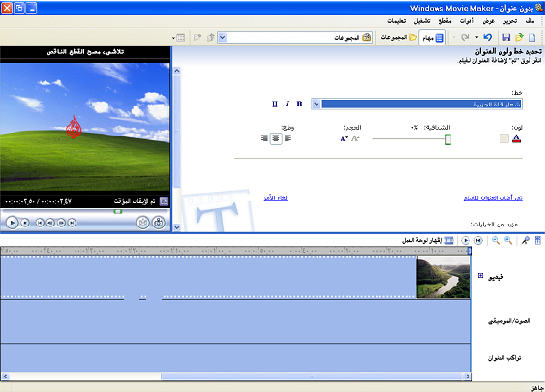
Task: Change the text color with the A icon
Action: (x=517, y=138)
